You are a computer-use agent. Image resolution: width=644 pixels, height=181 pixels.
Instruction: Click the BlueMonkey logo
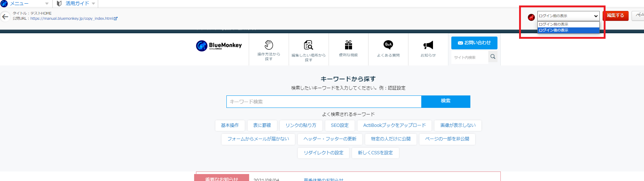[219, 46]
